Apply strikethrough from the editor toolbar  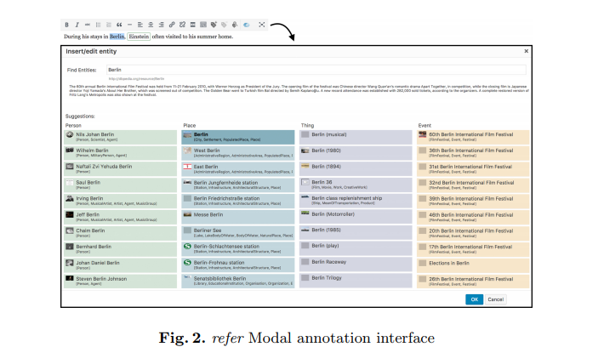(x=88, y=25)
